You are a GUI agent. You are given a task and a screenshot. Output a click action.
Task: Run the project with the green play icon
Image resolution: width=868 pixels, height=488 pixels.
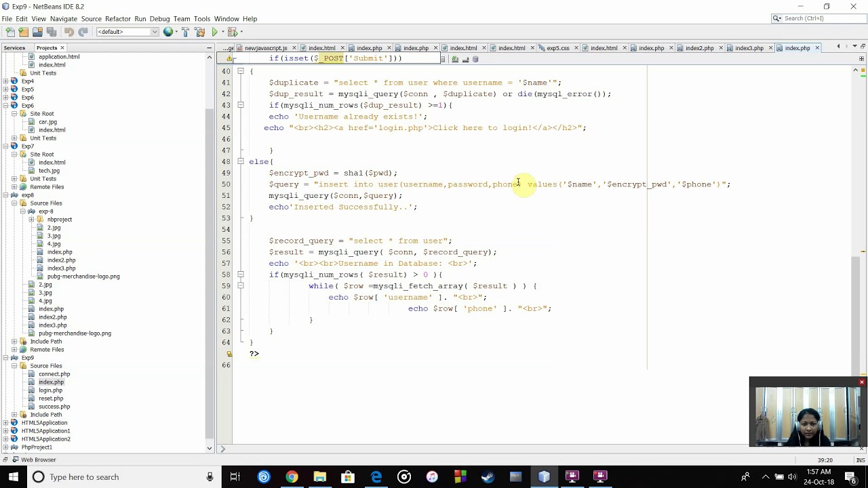[215, 32]
